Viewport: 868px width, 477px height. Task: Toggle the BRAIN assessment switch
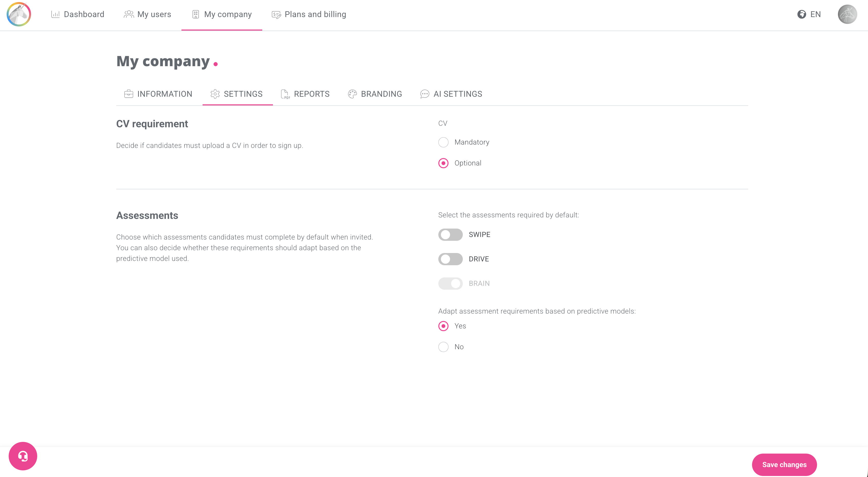click(450, 284)
